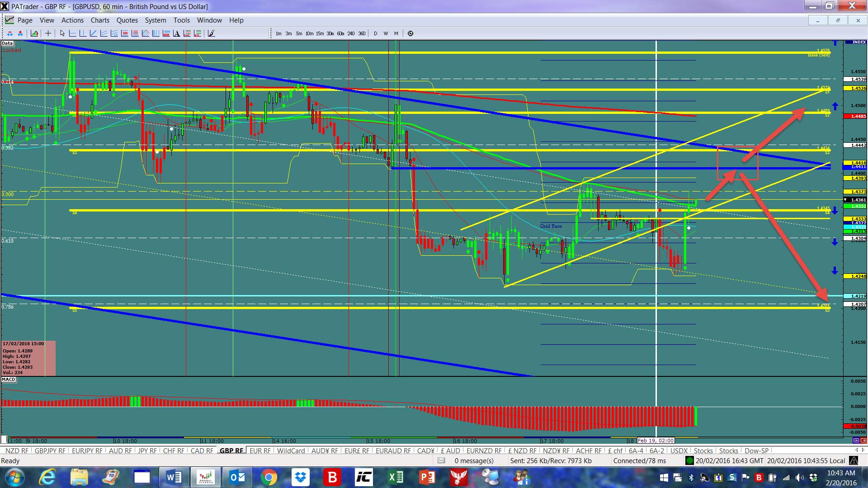Image resolution: width=868 pixels, height=488 pixels.
Task: Open Dropbox from the Windows taskbar
Action: pyautogui.click(x=300, y=477)
